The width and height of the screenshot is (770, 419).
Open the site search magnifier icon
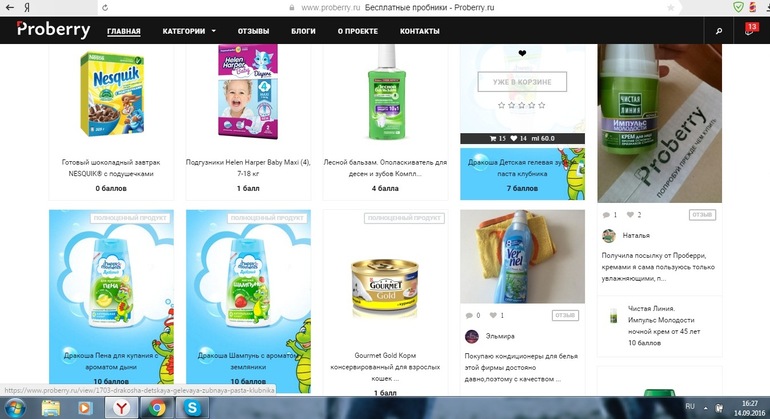pos(719,30)
